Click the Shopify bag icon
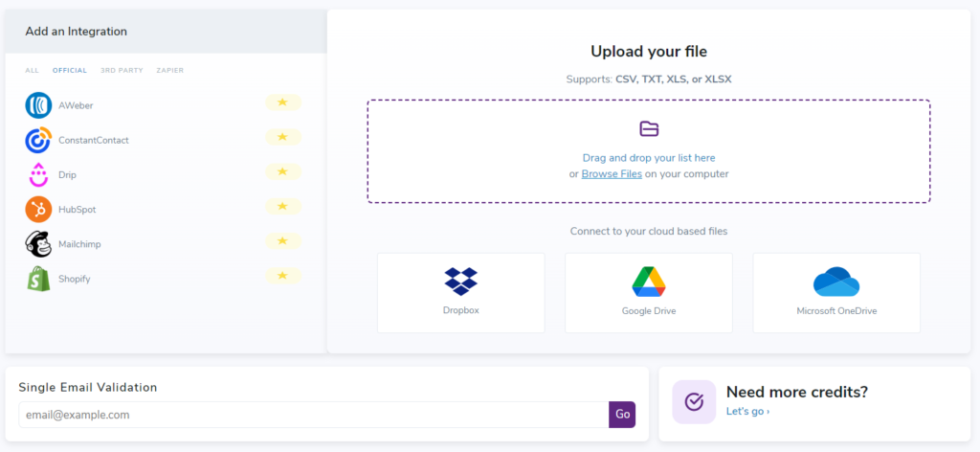The width and height of the screenshot is (980, 452). coord(38,279)
